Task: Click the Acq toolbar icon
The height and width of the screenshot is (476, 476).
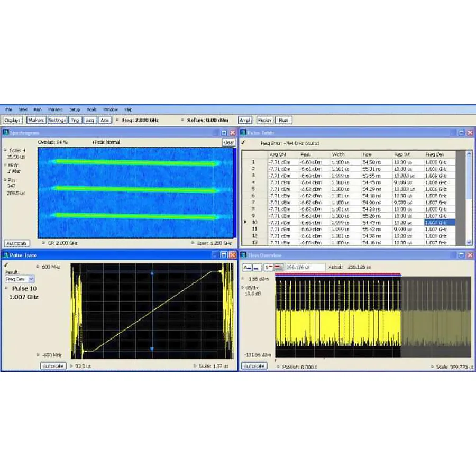Action: [89, 120]
